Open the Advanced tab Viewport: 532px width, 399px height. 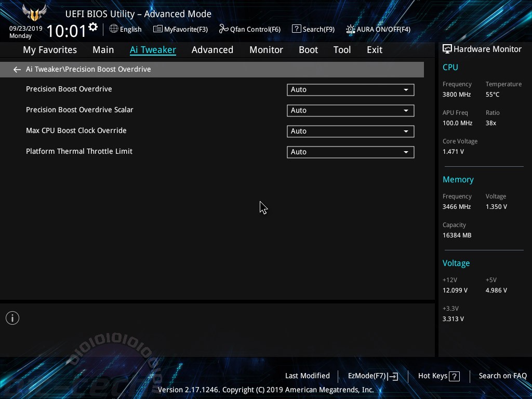[x=212, y=50]
